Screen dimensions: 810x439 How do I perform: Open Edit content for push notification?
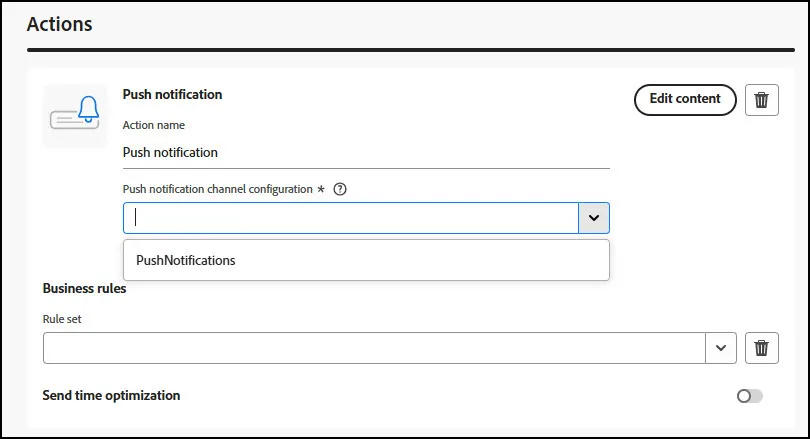coord(685,100)
